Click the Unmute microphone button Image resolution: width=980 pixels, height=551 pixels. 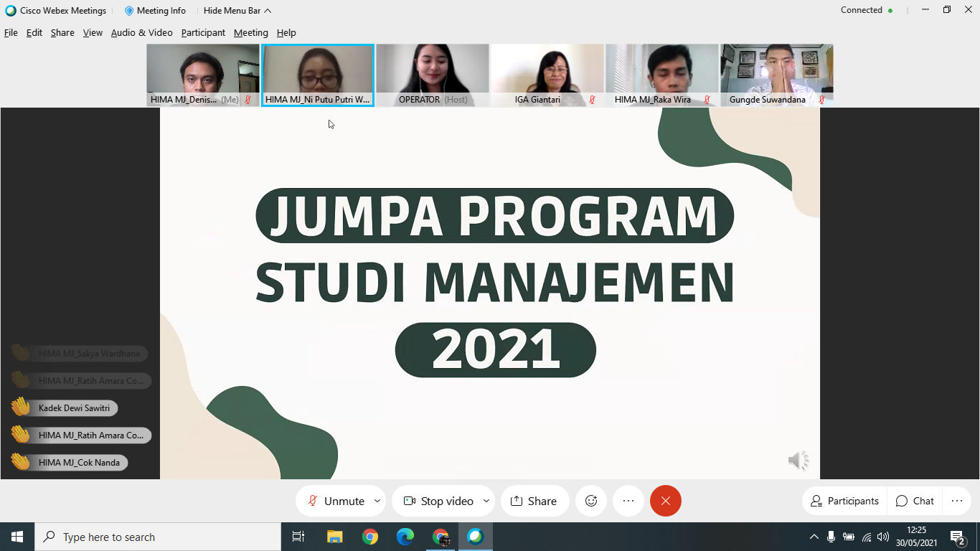click(x=336, y=501)
